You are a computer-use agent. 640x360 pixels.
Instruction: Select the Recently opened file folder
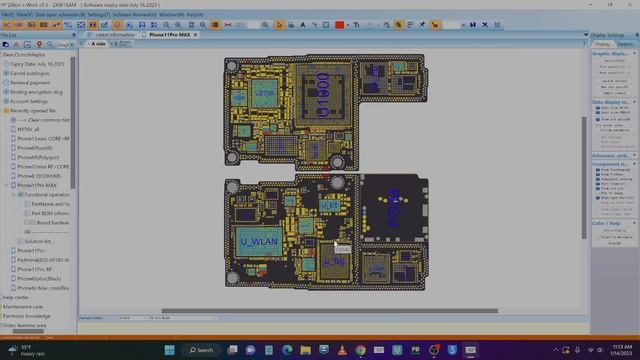(x=33, y=111)
